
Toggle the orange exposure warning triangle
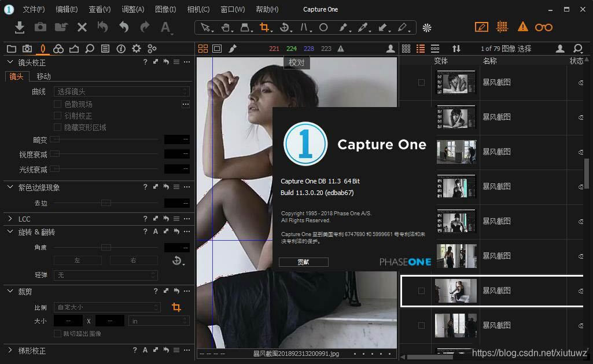pos(523,27)
